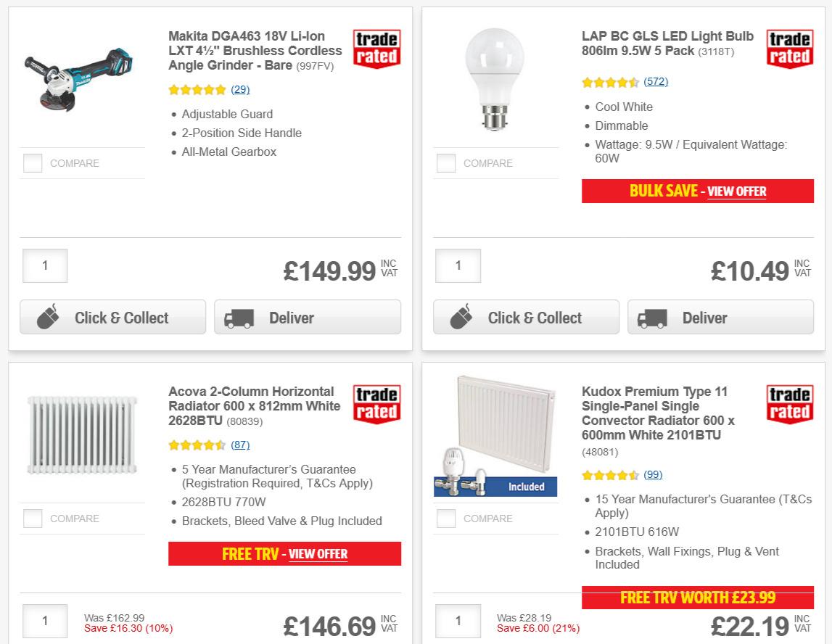832x644 pixels.
Task: Click the truck icon on Makita's Deliver button
Action: [x=239, y=317]
